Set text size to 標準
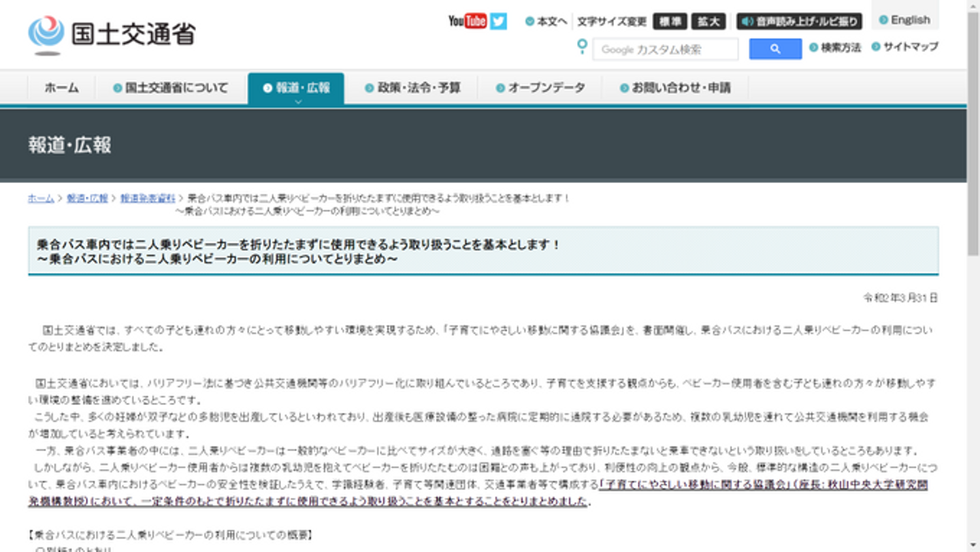The width and height of the screenshot is (980, 552). point(670,22)
